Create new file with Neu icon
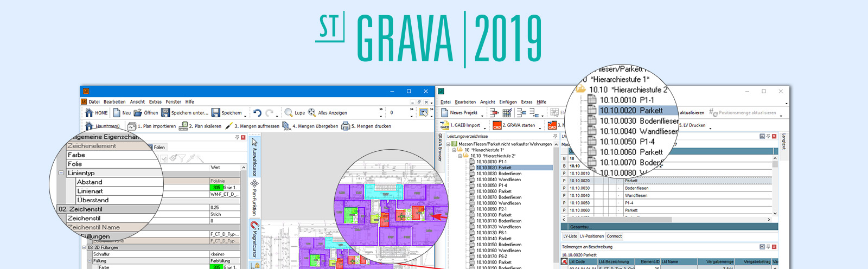 [117, 113]
